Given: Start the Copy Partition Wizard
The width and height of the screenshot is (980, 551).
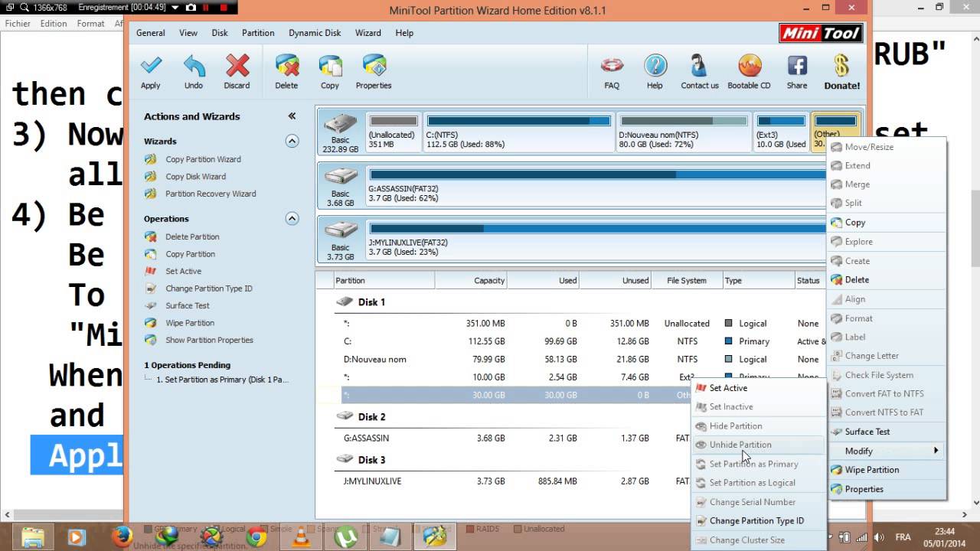Looking at the screenshot, I should pos(203,159).
